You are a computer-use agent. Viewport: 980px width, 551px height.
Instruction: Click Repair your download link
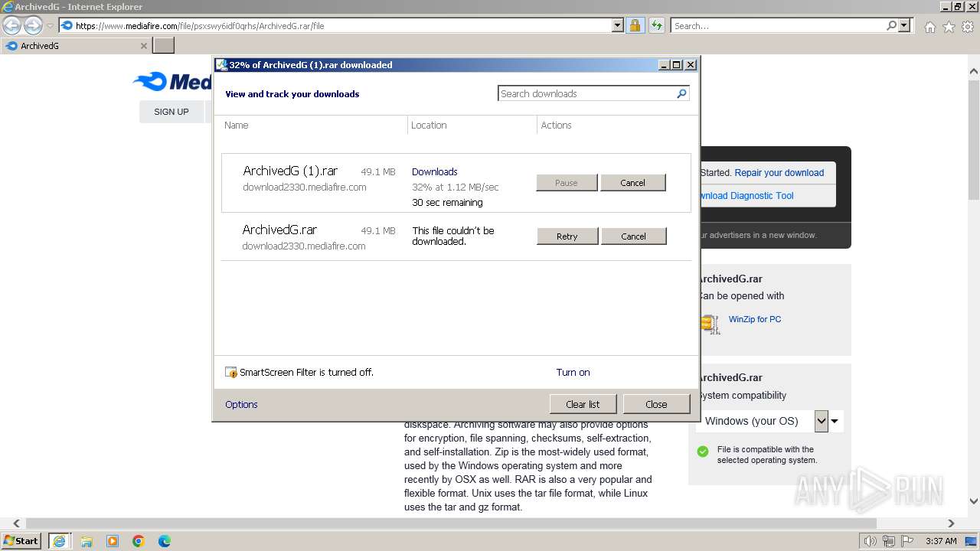pos(779,173)
